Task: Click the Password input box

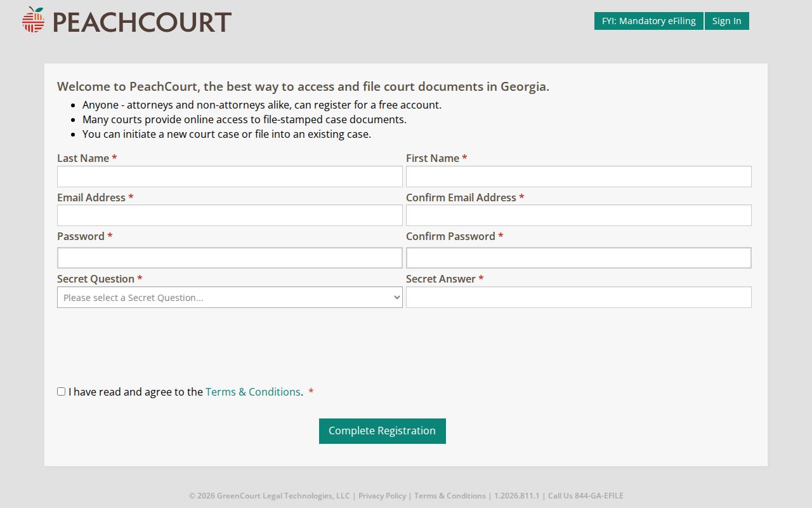Action: pyautogui.click(x=230, y=258)
